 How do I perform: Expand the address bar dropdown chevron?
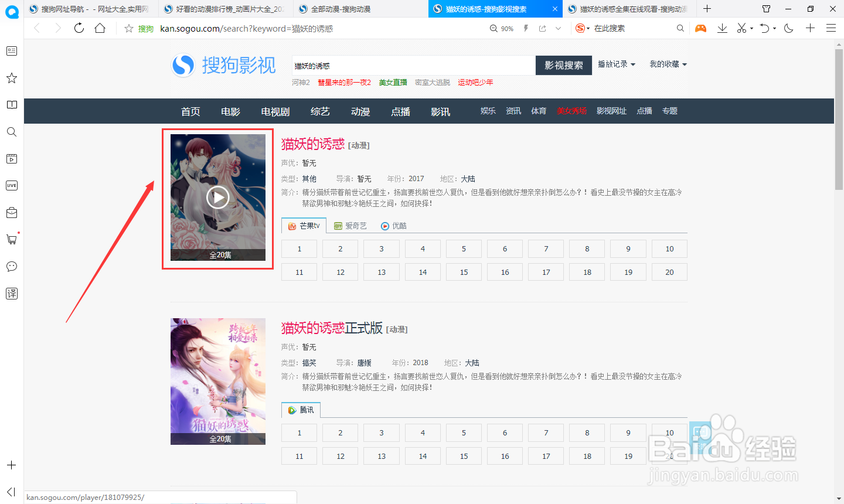point(558,28)
